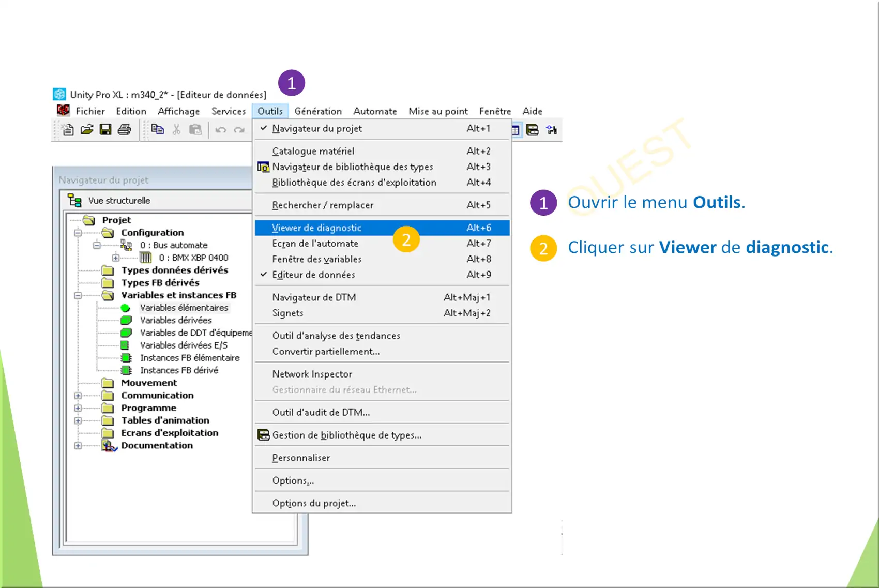The height and width of the screenshot is (588, 879).
Task: Click the Undo arrow toolbar icon
Action: (x=221, y=130)
